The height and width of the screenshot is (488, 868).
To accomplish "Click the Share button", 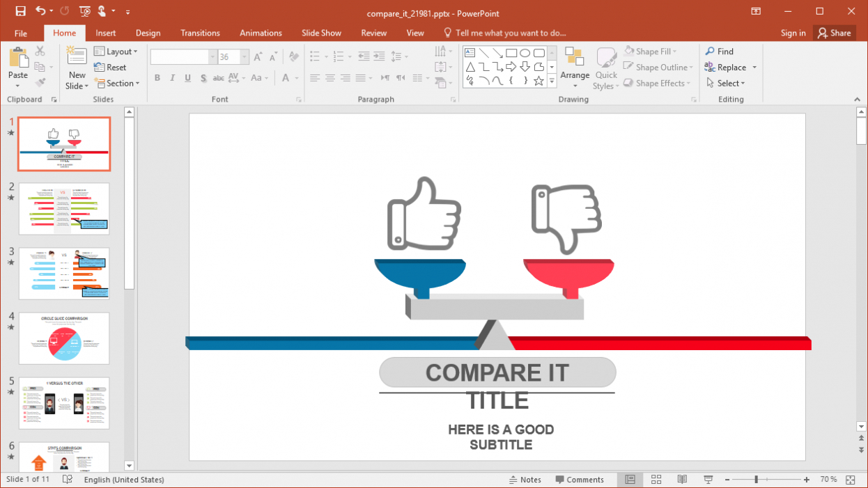I will point(834,33).
